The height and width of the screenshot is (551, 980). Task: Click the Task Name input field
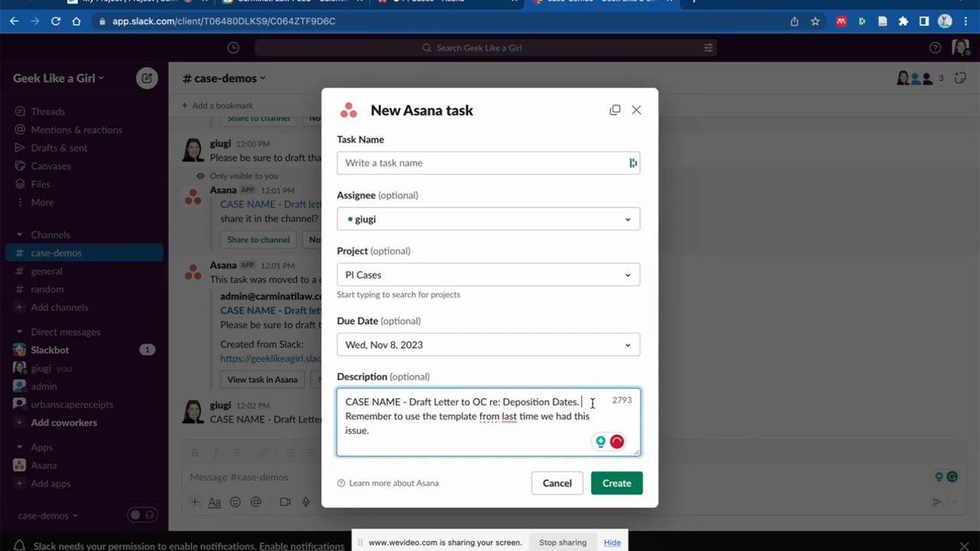tap(488, 163)
